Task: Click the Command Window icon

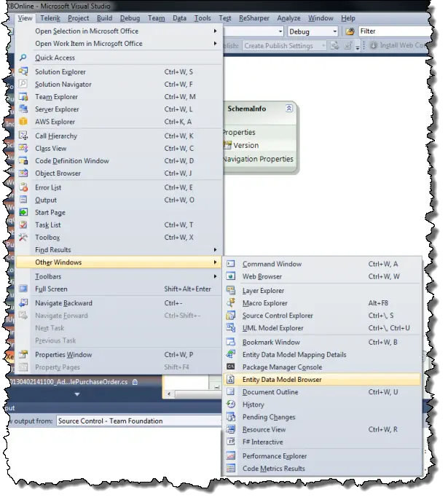Action: [231, 264]
